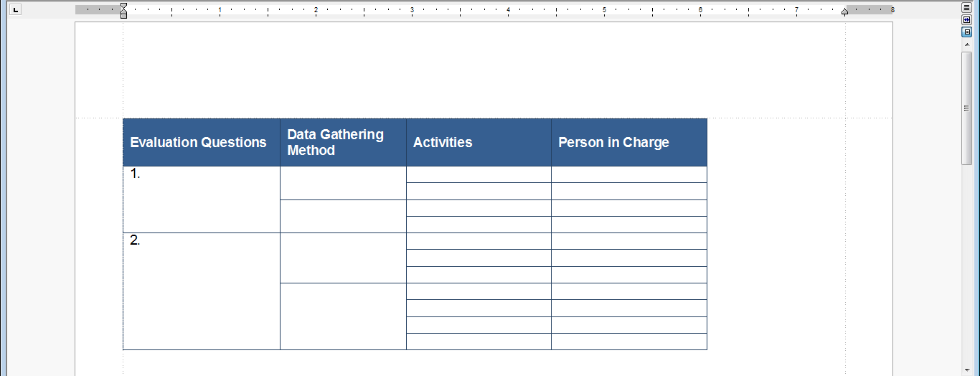Click the blue double-arrow icon above scrollbar
Viewport: 980px width, 376px height.
966,20
